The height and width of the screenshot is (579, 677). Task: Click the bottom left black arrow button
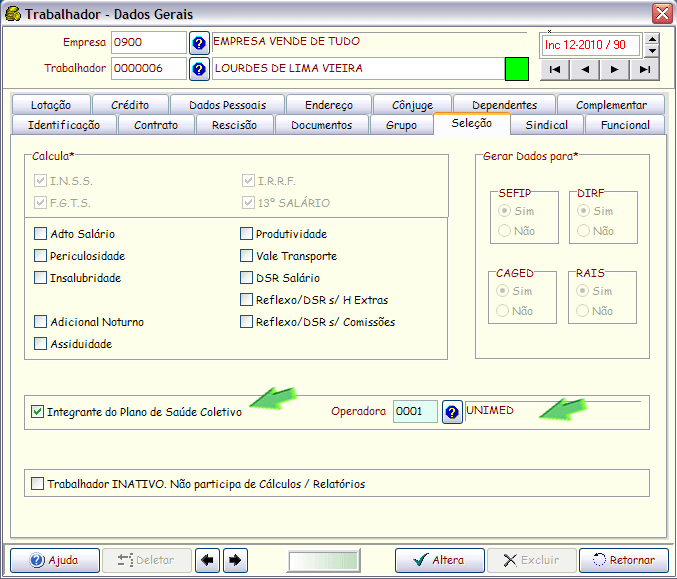(207, 560)
